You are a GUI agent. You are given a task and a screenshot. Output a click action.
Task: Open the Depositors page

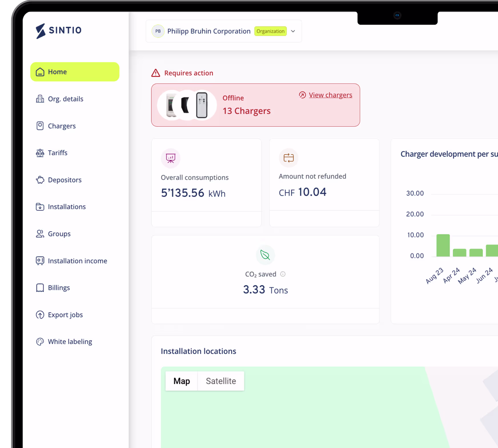coord(75,180)
